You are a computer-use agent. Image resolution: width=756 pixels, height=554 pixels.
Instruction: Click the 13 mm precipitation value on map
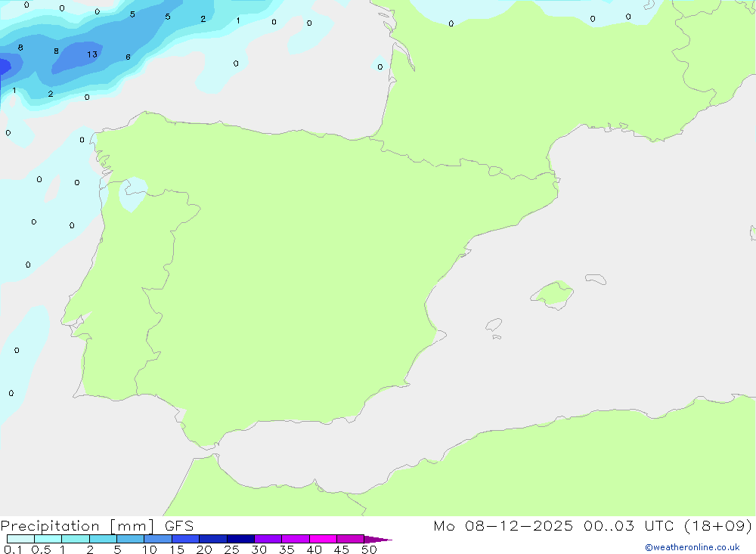point(92,54)
